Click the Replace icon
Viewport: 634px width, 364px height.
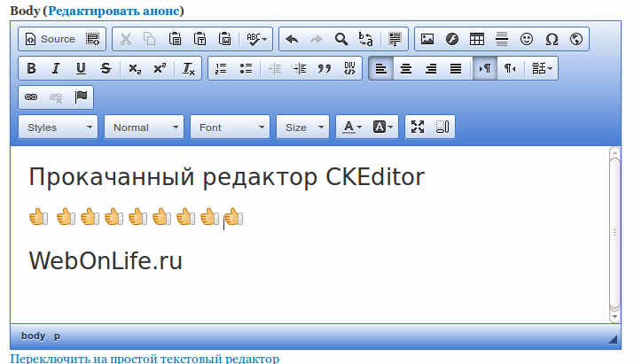(x=366, y=39)
